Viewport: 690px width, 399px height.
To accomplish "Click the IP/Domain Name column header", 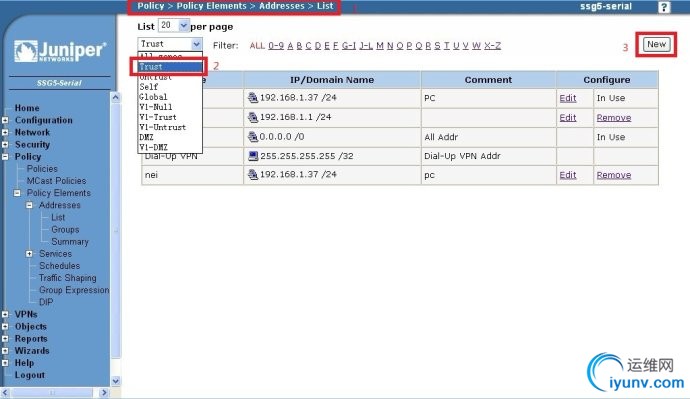I will (332, 80).
